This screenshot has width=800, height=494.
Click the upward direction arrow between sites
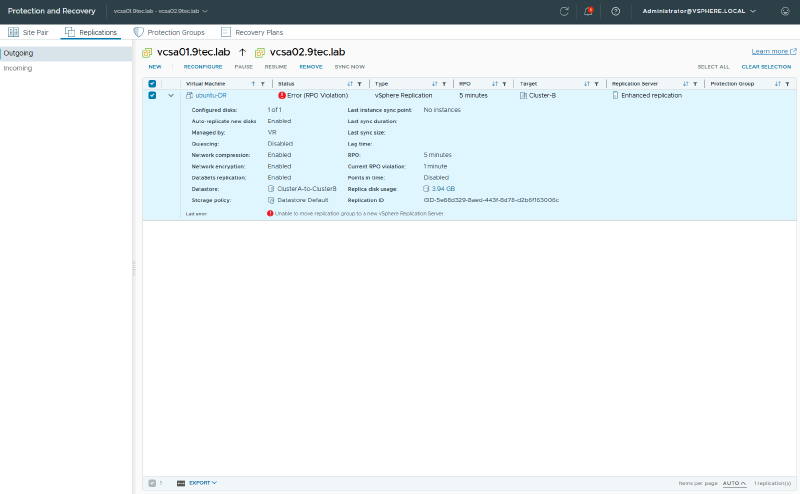242,52
